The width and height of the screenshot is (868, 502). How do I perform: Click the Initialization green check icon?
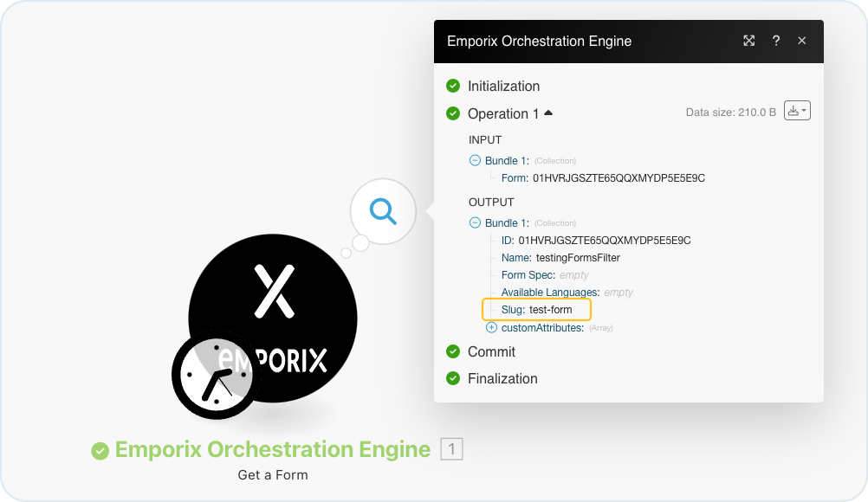coord(453,86)
